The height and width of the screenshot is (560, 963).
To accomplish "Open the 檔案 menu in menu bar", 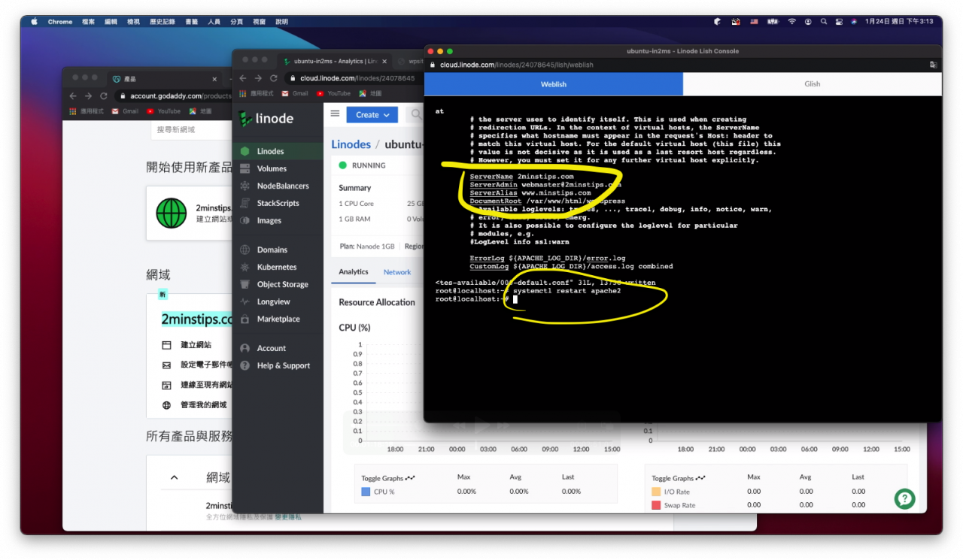I will pyautogui.click(x=88, y=22).
